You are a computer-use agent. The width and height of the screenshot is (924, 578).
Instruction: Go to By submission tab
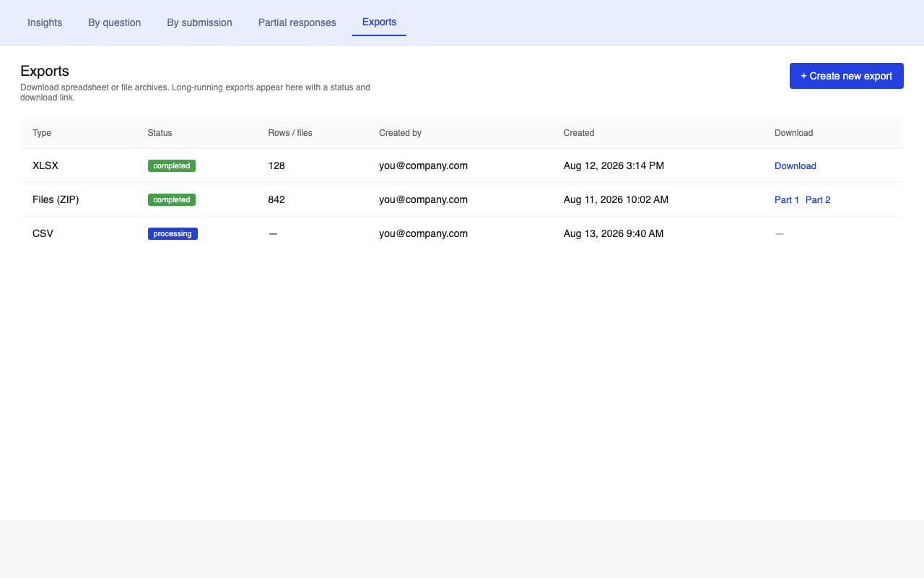pos(199,22)
